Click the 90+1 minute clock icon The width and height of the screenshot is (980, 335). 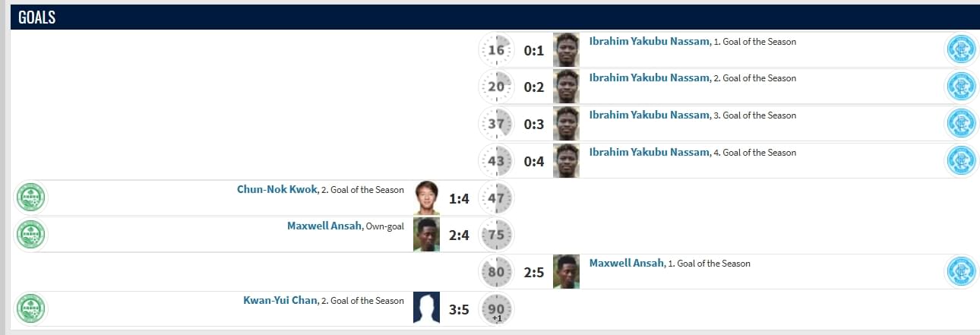pos(496,310)
